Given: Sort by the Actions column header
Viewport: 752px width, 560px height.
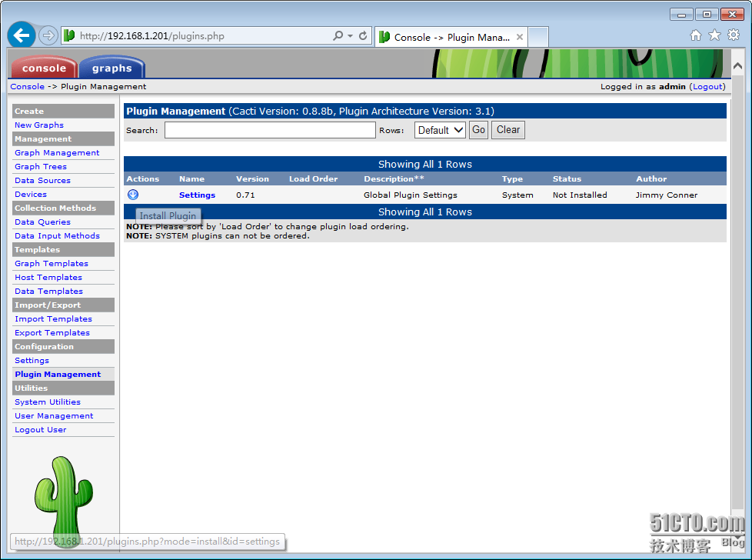Looking at the screenshot, I should [142, 179].
